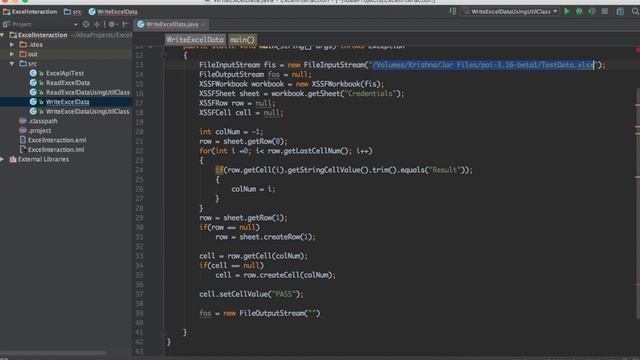
Task: Click the Make Project build icon
Action: pos(453,11)
